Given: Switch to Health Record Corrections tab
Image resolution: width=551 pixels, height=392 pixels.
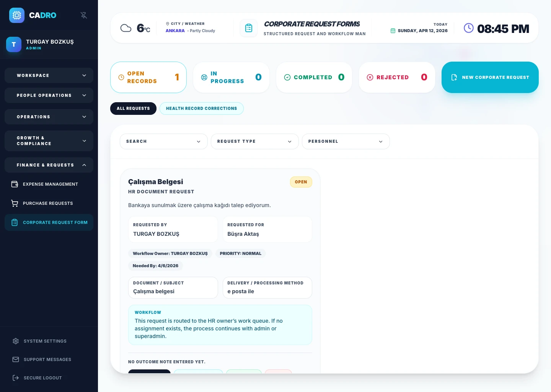Looking at the screenshot, I should pos(202,108).
